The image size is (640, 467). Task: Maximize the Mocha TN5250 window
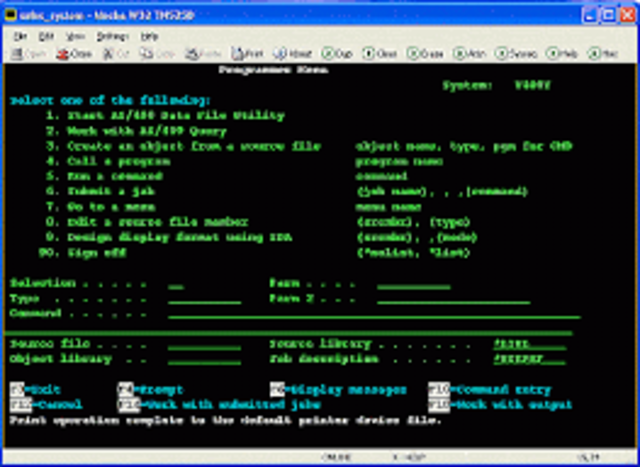tap(609, 16)
